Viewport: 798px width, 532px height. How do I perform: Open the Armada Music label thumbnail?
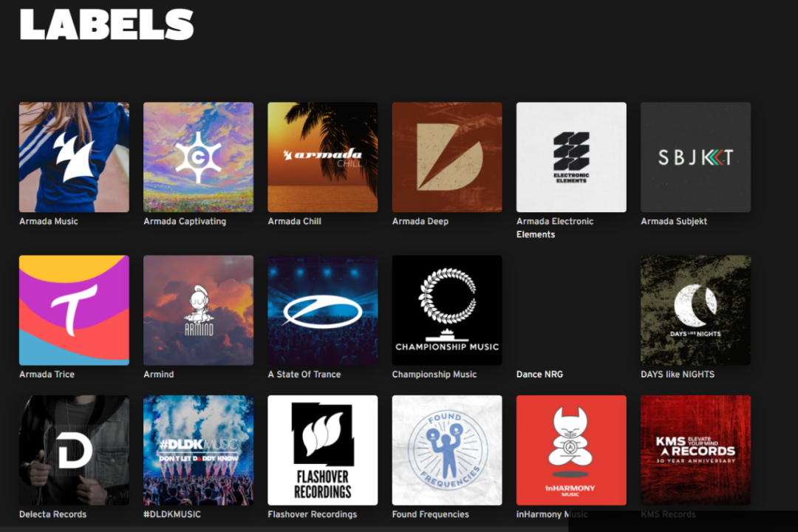[74, 157]
